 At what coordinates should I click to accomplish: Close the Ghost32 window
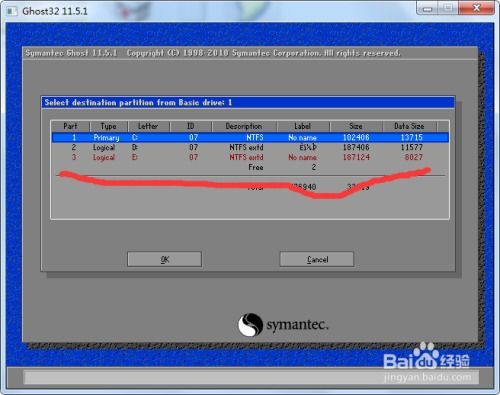click(x=477, y=8)
